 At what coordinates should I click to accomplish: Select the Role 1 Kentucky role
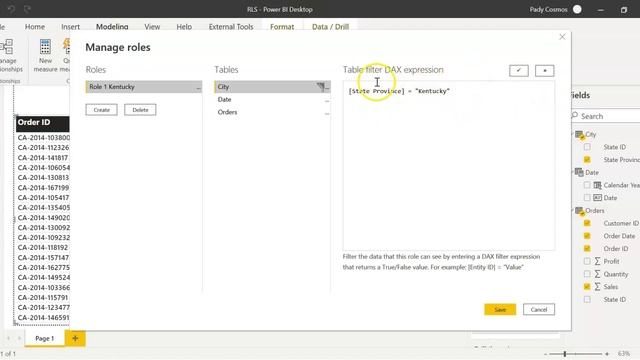pos(144,87)
